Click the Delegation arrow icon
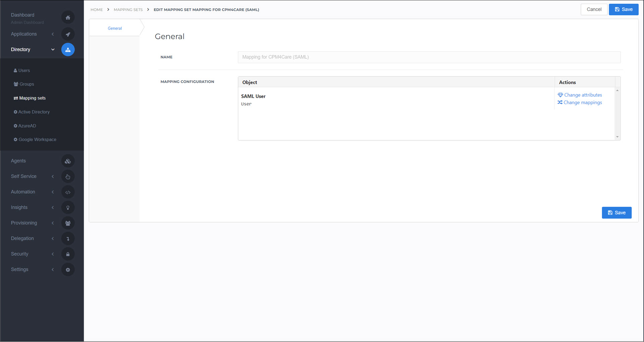The image size is (644, 342). point(68,239)
